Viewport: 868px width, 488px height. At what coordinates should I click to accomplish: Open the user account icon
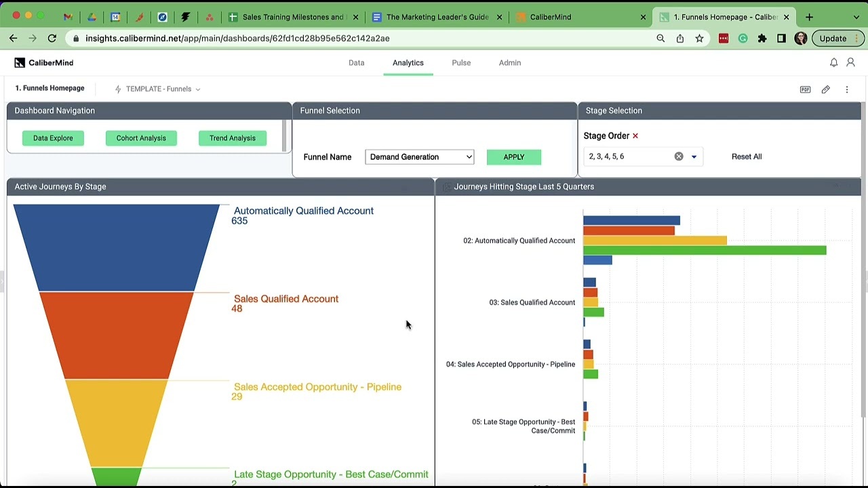(x=851, y=62)
